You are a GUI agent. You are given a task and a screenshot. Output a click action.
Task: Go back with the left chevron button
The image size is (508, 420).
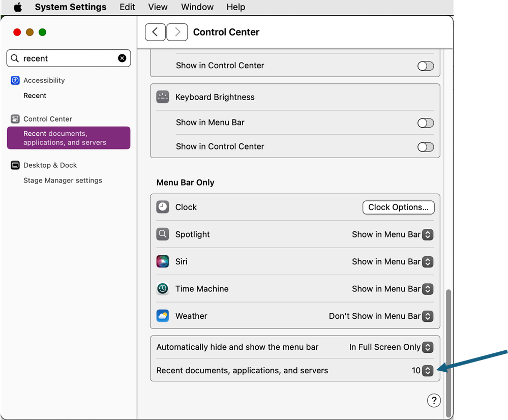pos(155,32)
